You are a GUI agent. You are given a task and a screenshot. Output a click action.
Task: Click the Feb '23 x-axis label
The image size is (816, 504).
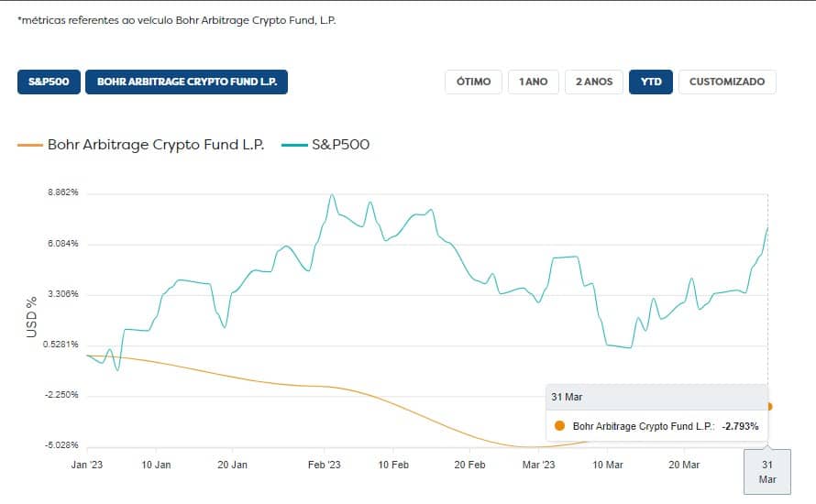pyautogui.click(x=325, y=465)
